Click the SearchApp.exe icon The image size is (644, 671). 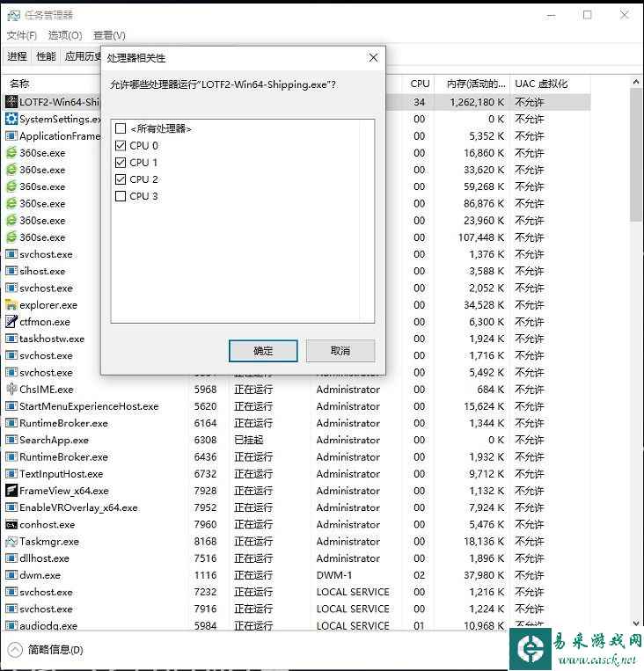coord(11,440)
